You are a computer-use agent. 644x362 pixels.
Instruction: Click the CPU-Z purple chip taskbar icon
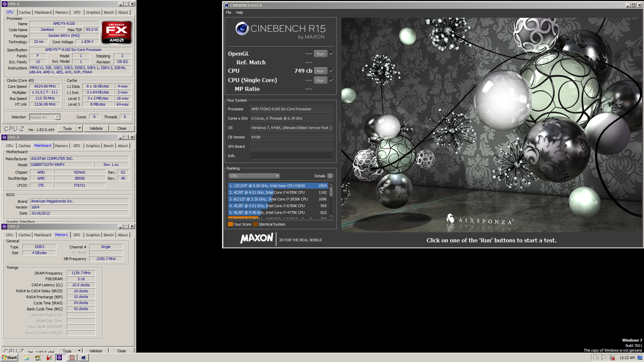[59, 358]
